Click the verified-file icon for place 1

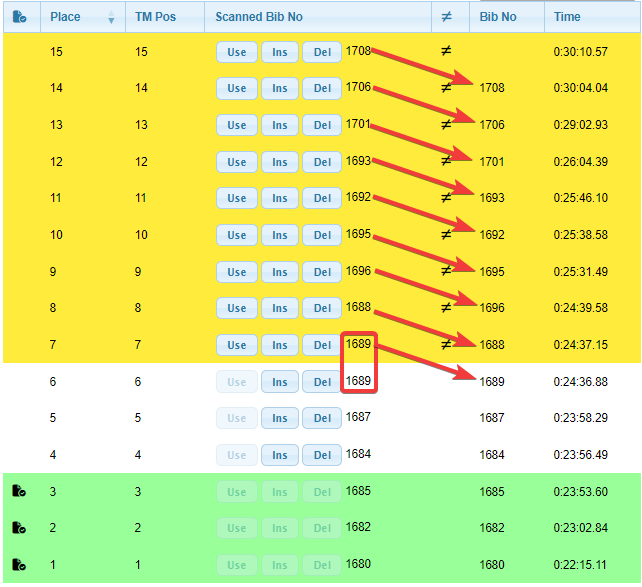click(x=18, y=565)
